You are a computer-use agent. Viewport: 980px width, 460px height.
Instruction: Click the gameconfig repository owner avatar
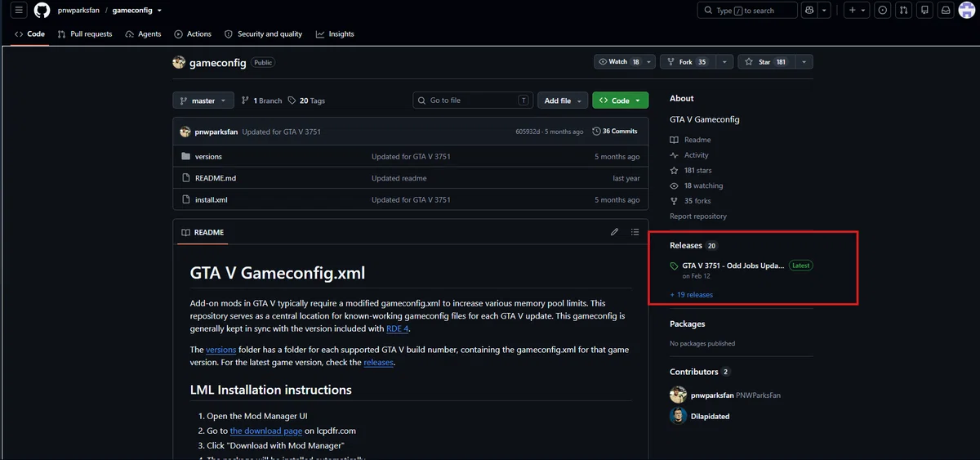(179, 62)
